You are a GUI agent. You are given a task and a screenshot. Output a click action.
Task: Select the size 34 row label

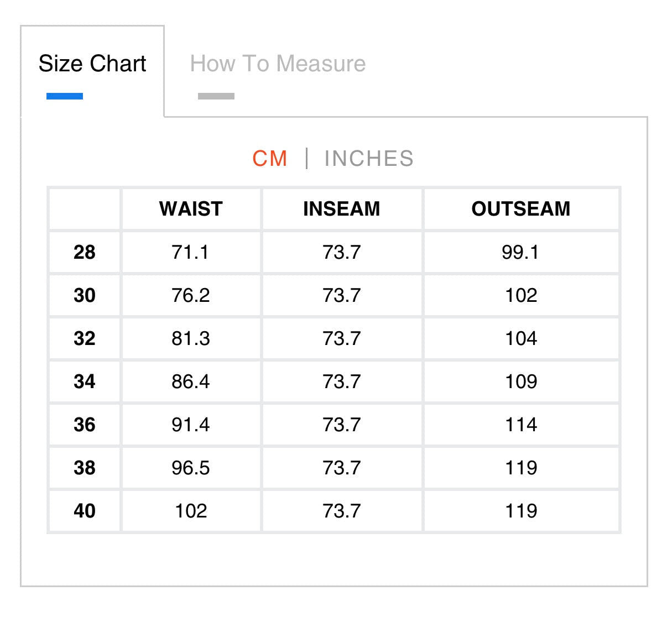coord(85,381)
